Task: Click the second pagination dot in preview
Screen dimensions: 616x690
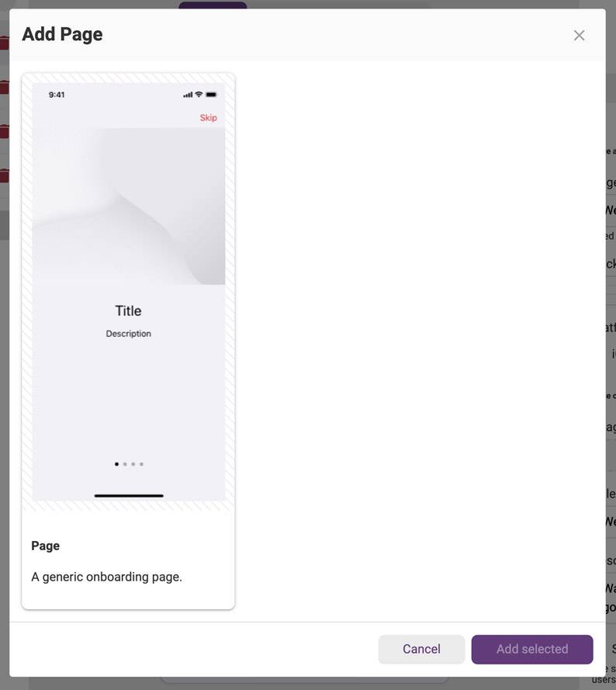Action: pyautogui.click(x=125, y=464)
